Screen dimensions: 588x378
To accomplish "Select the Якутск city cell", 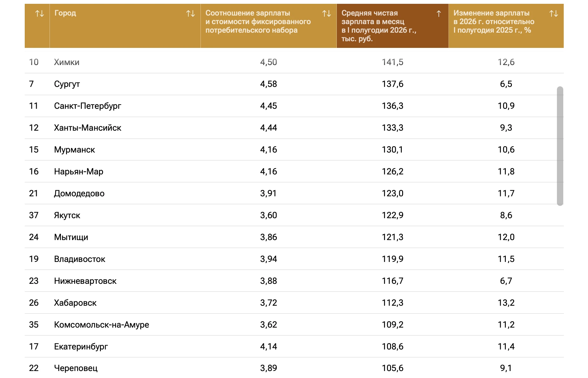I will [67, 215].
